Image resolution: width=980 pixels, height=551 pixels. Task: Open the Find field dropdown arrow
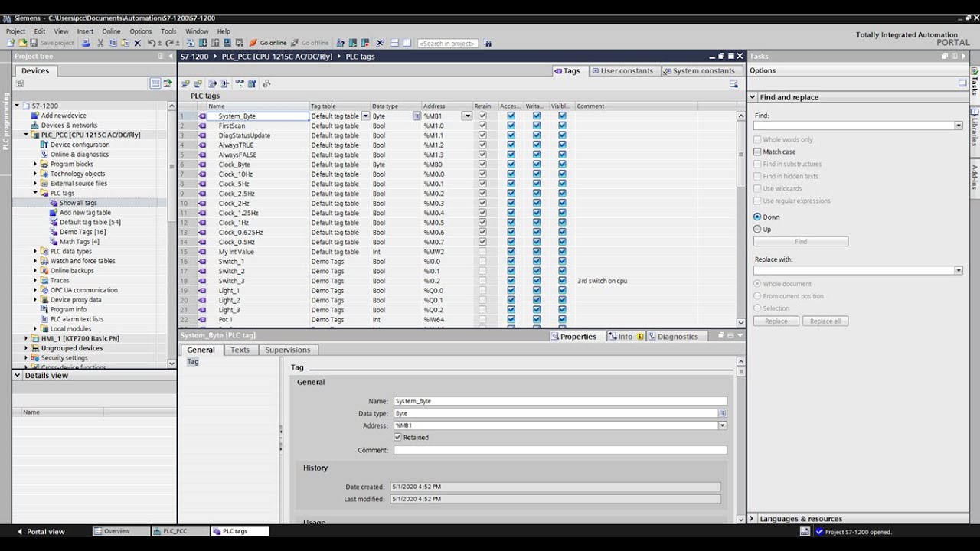(958, 126)
